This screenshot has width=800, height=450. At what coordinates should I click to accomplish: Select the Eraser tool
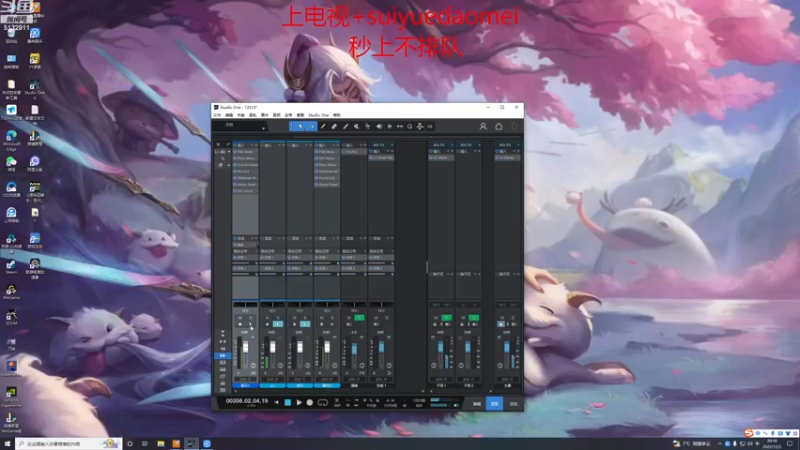click(334, 127)
